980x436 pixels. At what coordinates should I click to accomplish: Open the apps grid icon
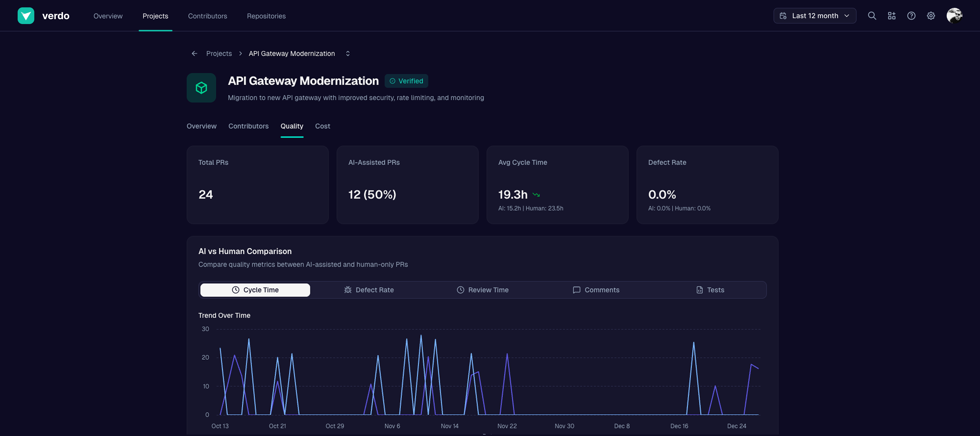[892, 16]
